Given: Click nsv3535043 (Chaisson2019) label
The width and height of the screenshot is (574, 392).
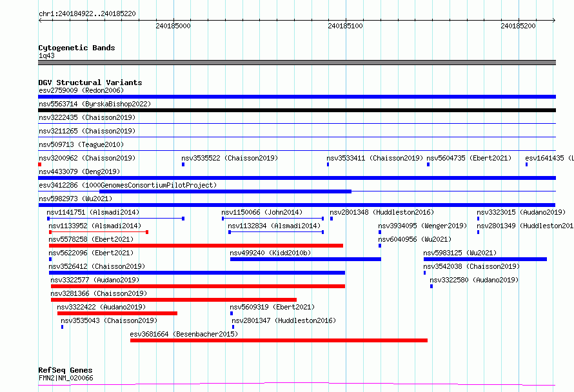Looking at the screenshot, I should click(x=109, y=320).
